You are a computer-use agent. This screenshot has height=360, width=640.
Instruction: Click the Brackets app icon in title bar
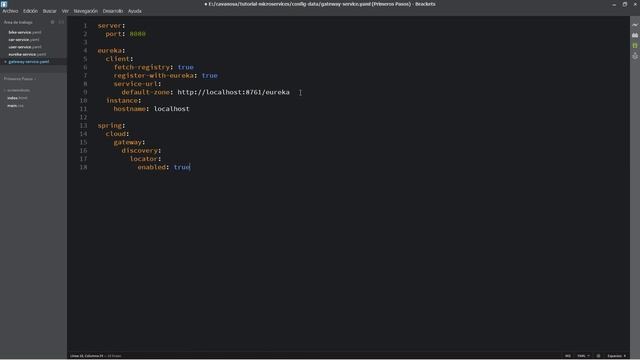point(4,4)
